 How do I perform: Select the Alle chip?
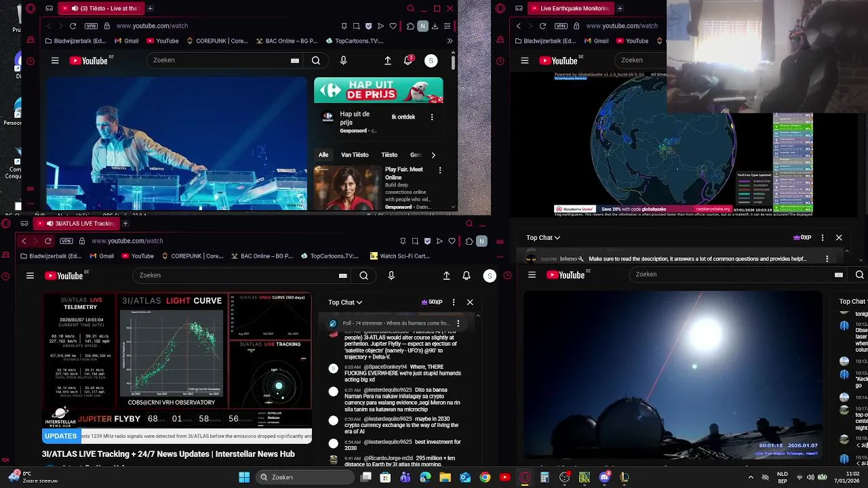pos(323,155)
